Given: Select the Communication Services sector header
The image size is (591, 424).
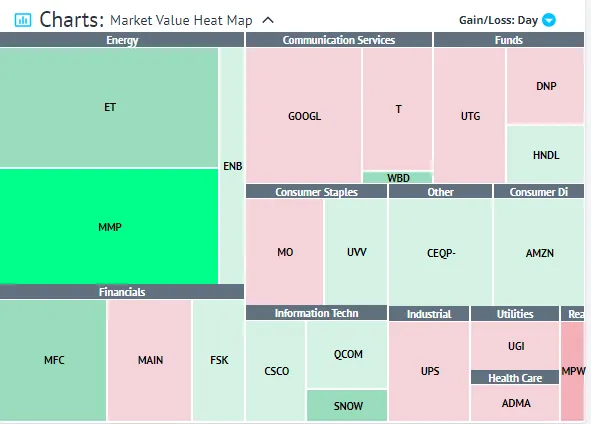Looking at the screenshot, I should pyautogui.click(x=339, y=40).
